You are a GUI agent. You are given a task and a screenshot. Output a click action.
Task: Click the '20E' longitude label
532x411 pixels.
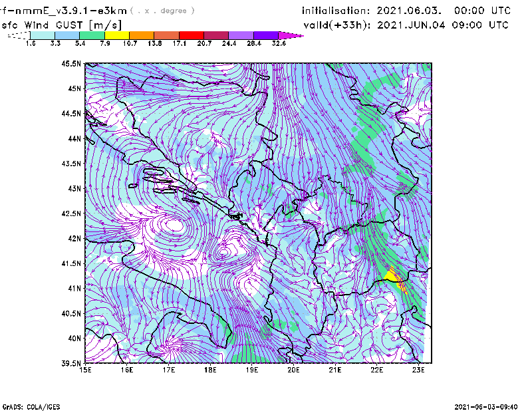[293, 370]
